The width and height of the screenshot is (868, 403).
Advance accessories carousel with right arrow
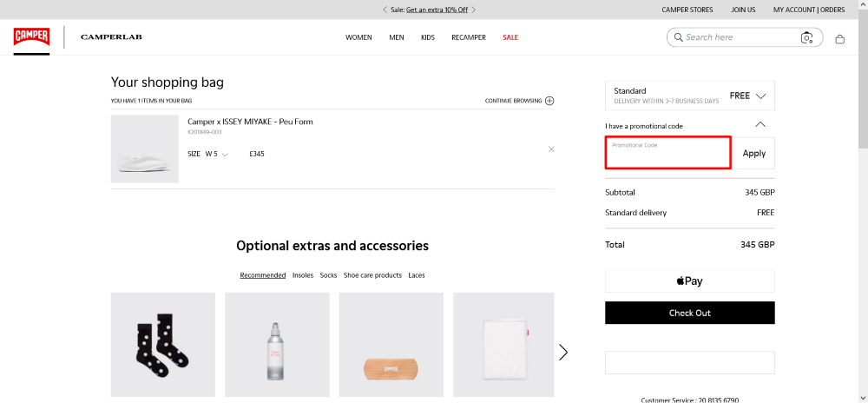(563, 352)
